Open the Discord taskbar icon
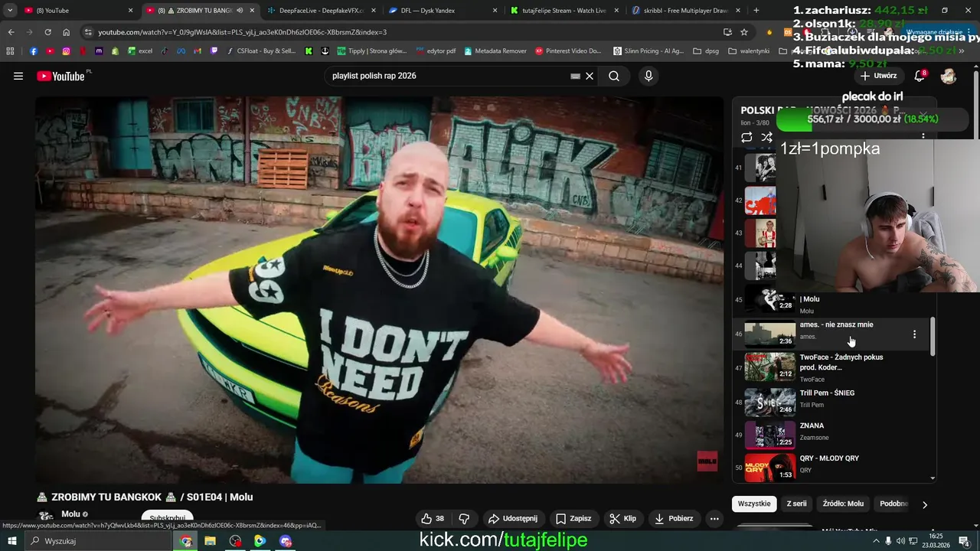 pos(286,541)
